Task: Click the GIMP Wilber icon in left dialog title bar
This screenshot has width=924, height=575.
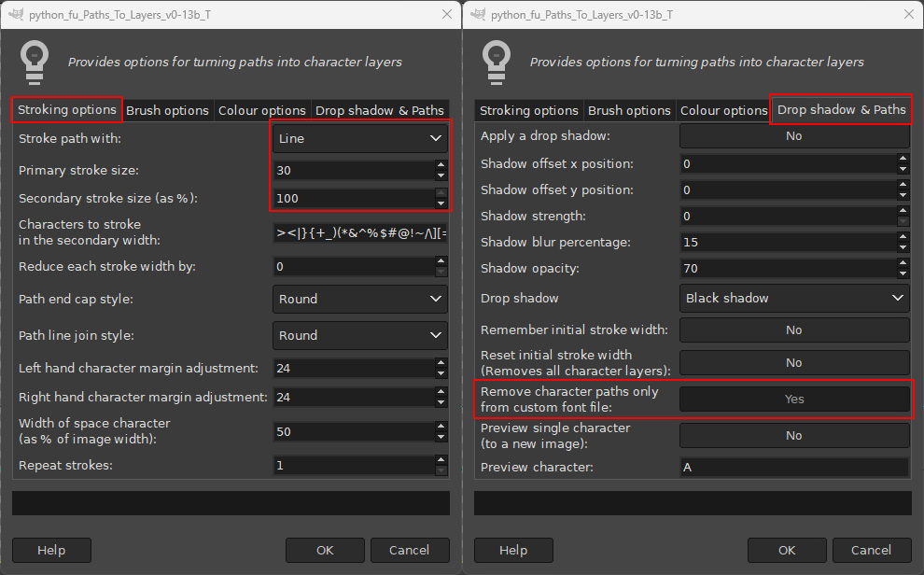Action: [x=16, y=14]
